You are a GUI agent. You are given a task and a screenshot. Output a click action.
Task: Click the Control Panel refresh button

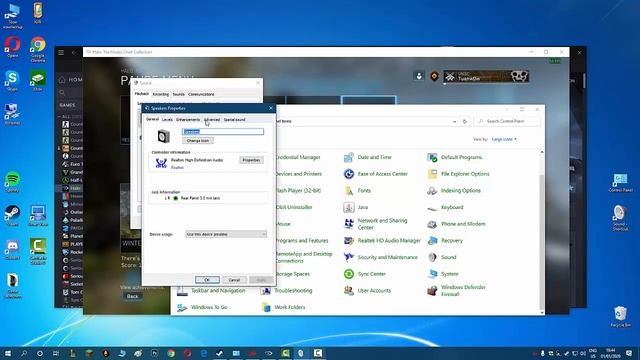point(464,121)
